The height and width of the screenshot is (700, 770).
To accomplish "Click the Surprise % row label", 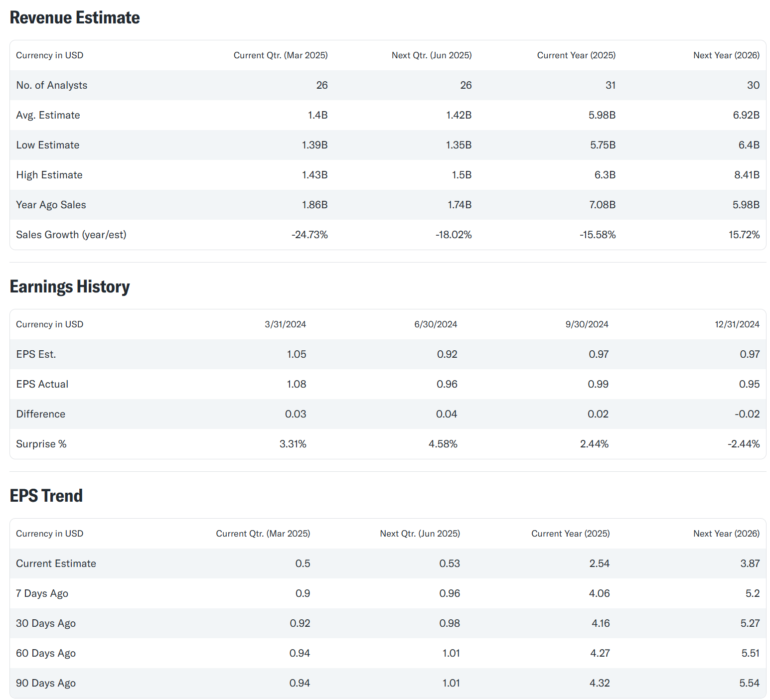I will [x=41, y=444].
